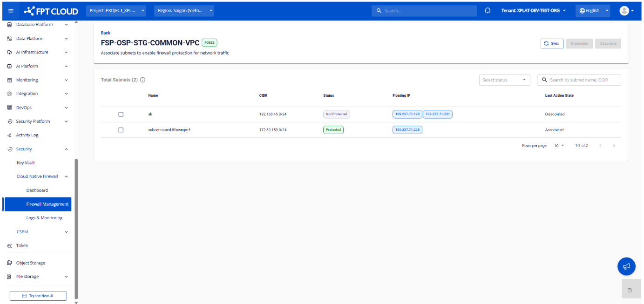
Task: Click the FPT Cloud logo
Action: coord(51,11)
